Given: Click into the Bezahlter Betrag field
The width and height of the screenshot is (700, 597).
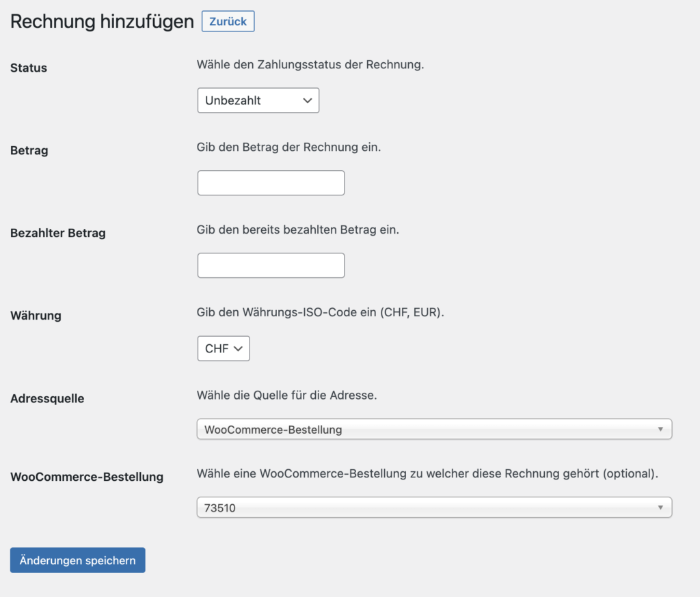Looking at the screenshot, I should click(x=271, y=265).
